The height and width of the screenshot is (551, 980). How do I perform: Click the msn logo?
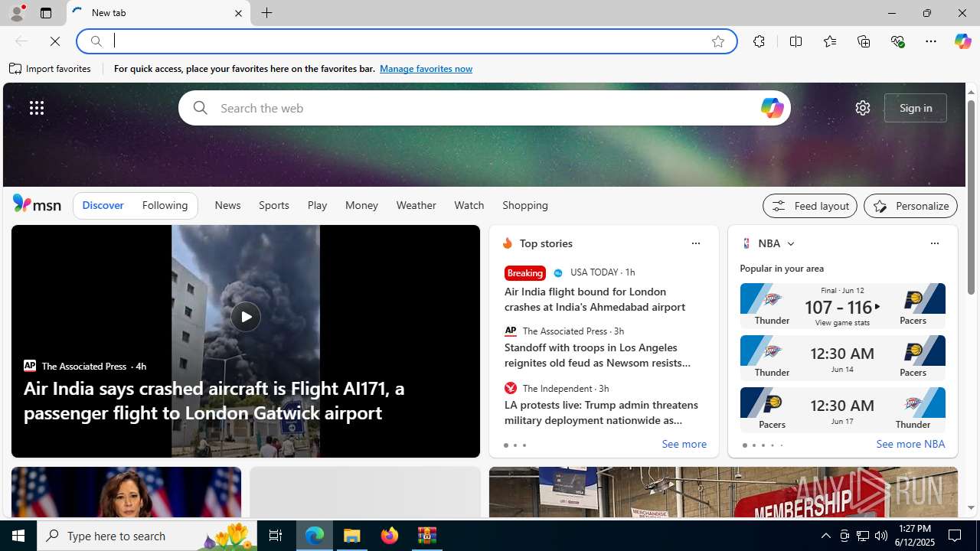click(x=37, y=204)
